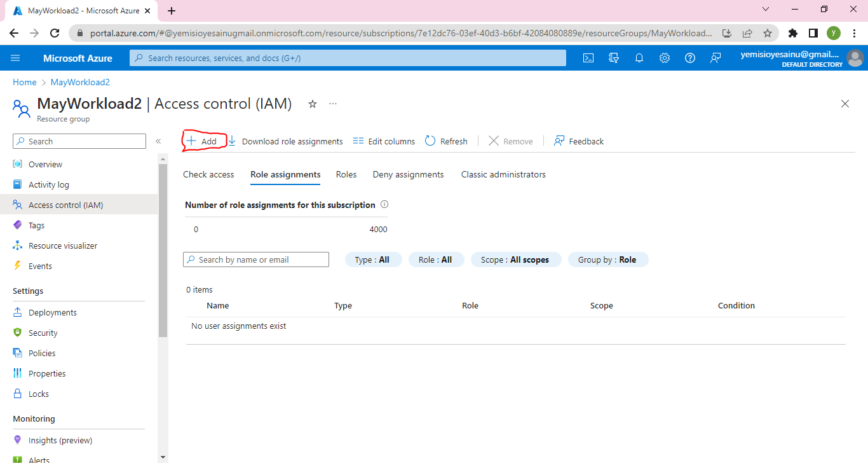Open Edit columns
The width and height of the screenshot is (868, 463).
coord(384,141)
